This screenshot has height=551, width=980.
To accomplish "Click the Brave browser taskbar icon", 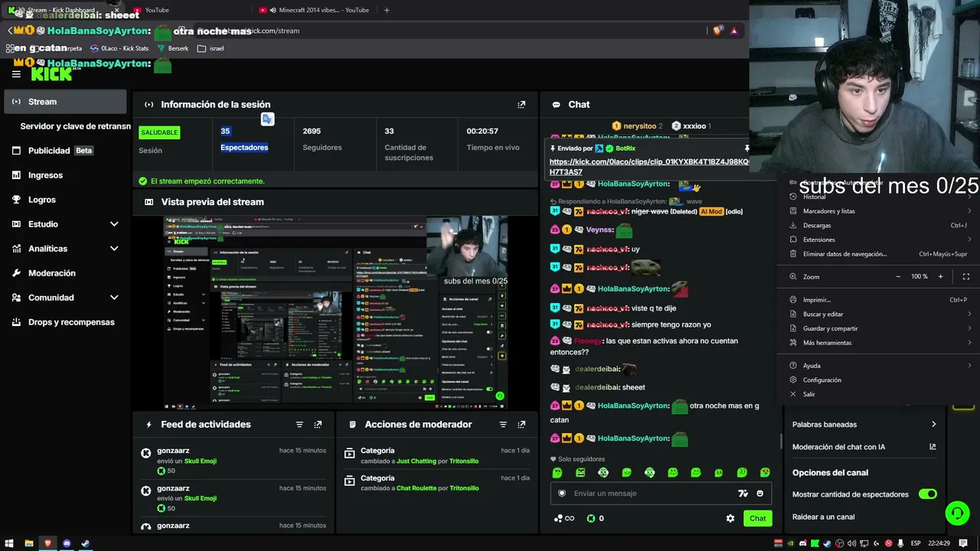I will [x=47, y=543].
